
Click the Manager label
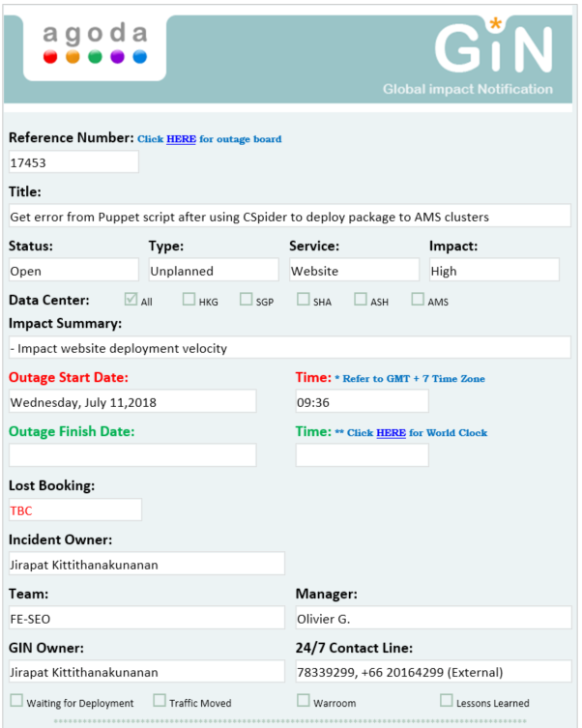pyautogui.click(x=326, y=595)
